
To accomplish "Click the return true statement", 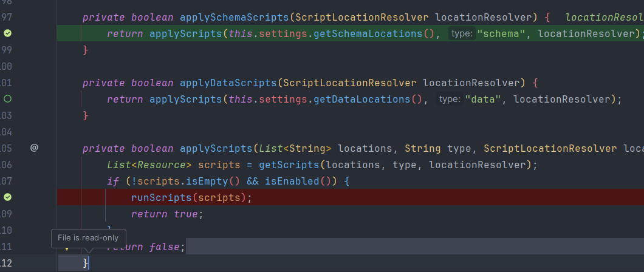I will [167, 214].
